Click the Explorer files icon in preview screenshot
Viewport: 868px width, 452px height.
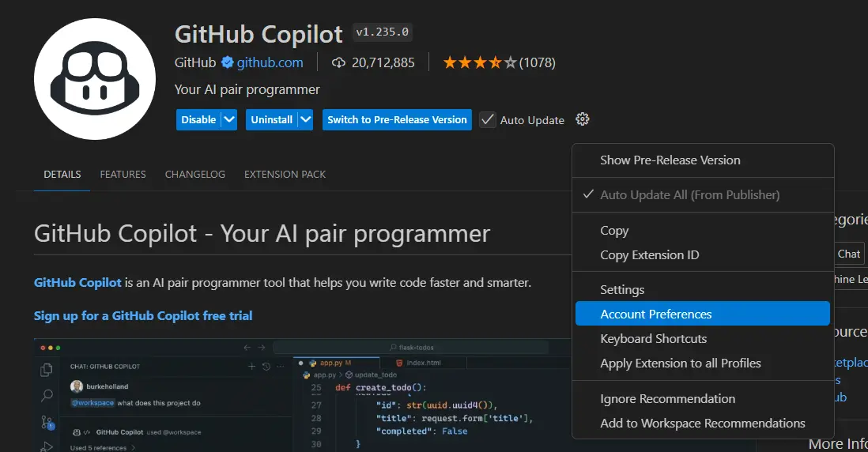(x=47, y=370)
